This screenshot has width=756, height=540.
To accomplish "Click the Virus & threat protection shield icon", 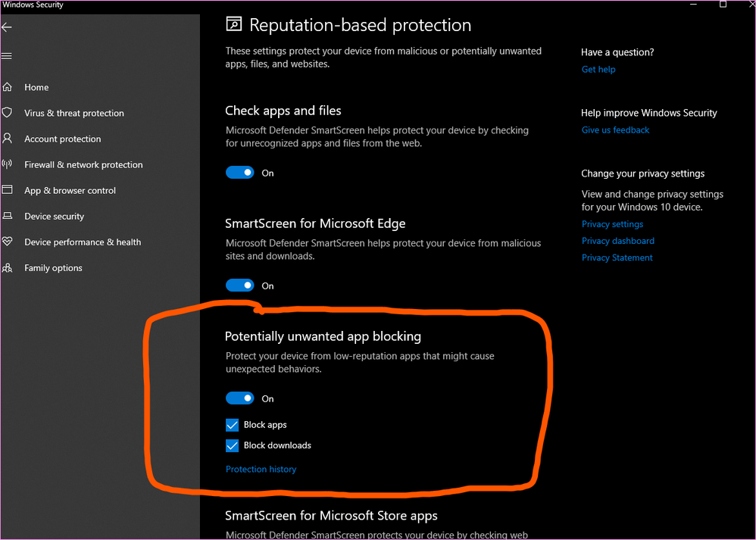I will tap(8, 113).
